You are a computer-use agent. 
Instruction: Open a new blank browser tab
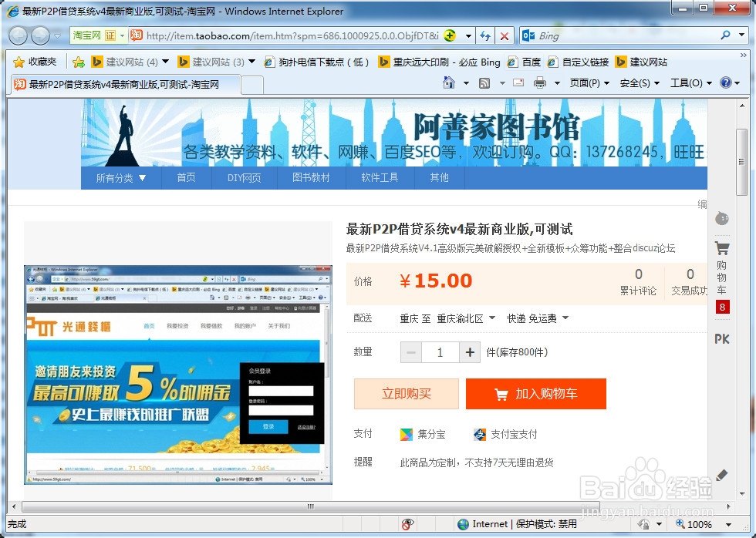click(x=252, y=86)
